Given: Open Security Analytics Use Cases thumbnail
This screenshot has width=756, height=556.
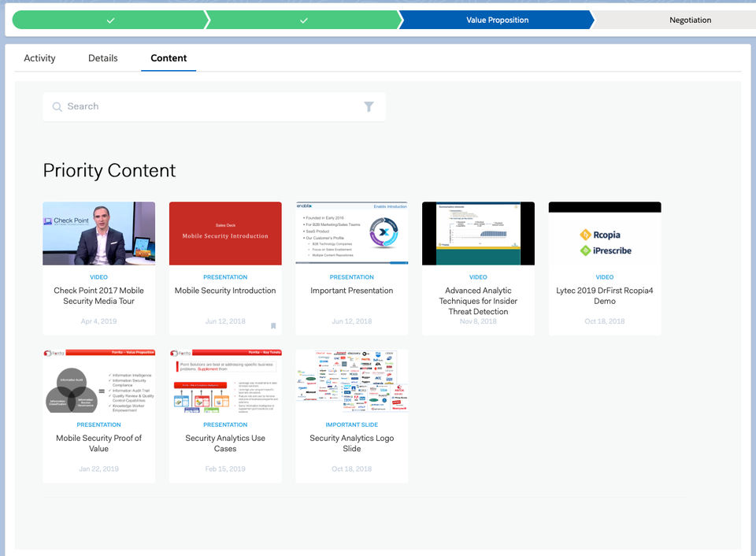Looking at the screenshot, I should [x=225, y=381].
